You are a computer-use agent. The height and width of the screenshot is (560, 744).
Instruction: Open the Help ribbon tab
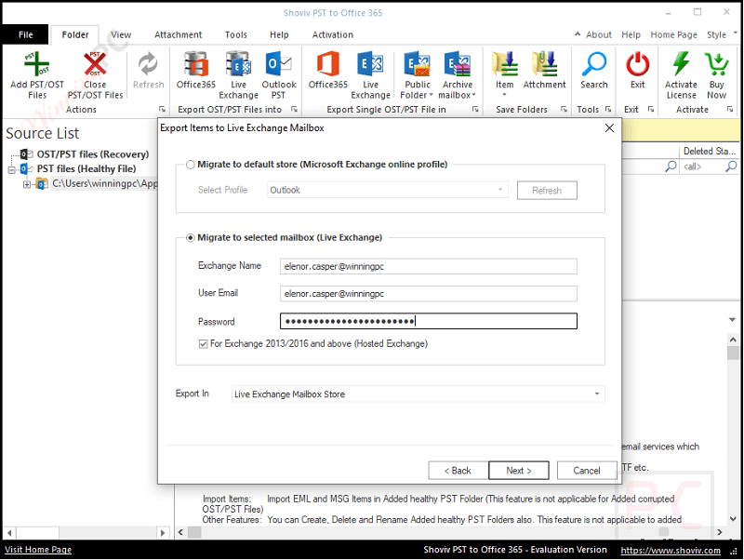point(279,34)
